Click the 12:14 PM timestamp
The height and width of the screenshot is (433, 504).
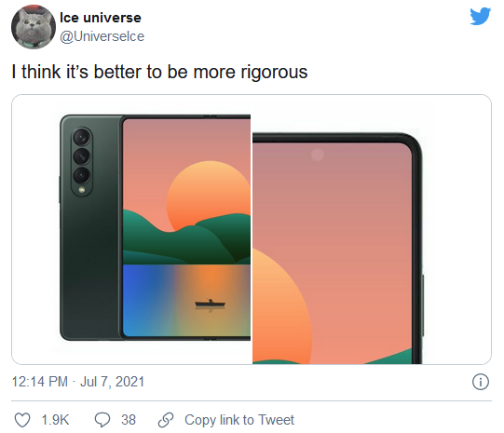click(40, 382)
